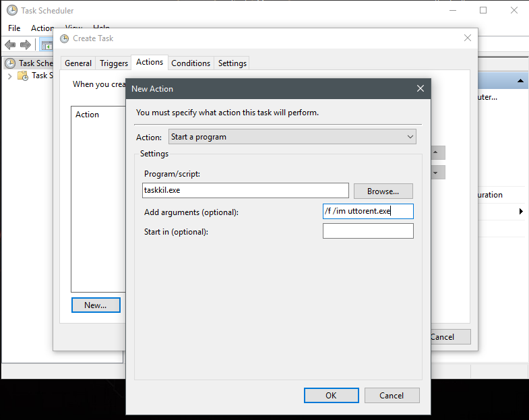Screen dimensions: 529x420
Task: Click the Browse... button
Action: tap(383, 191)
